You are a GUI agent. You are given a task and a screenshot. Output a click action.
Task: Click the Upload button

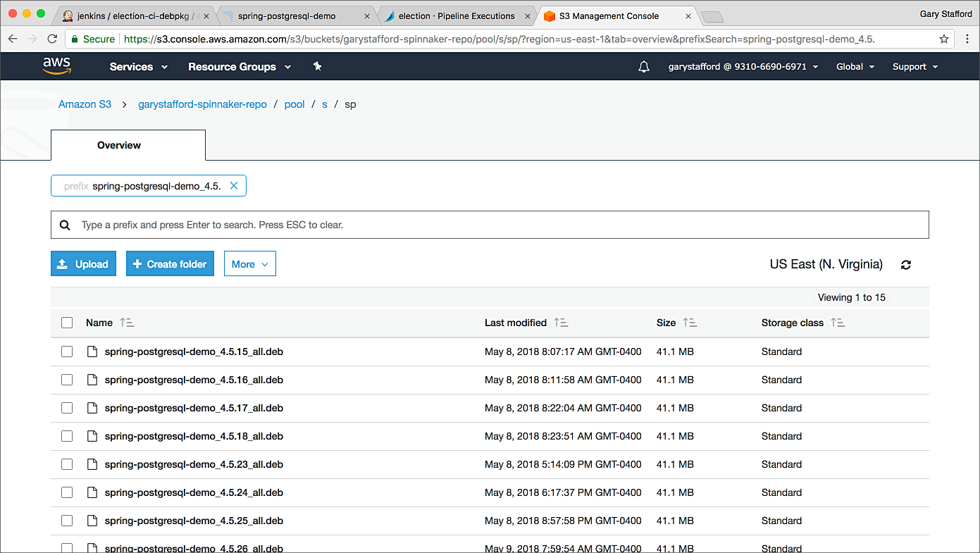pyautogui.click(x=83, y=264)
